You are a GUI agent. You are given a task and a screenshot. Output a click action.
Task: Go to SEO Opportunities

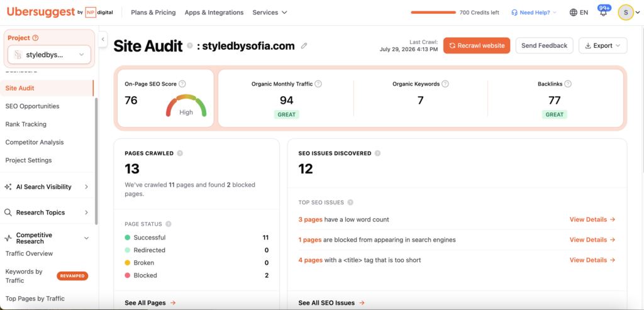coord(33,106)
